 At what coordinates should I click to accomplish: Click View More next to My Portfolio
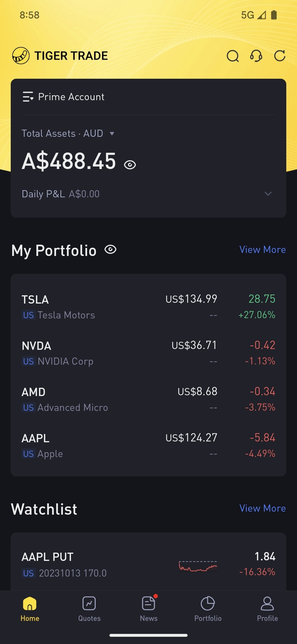pyautogui.click(x=262, y=250)
